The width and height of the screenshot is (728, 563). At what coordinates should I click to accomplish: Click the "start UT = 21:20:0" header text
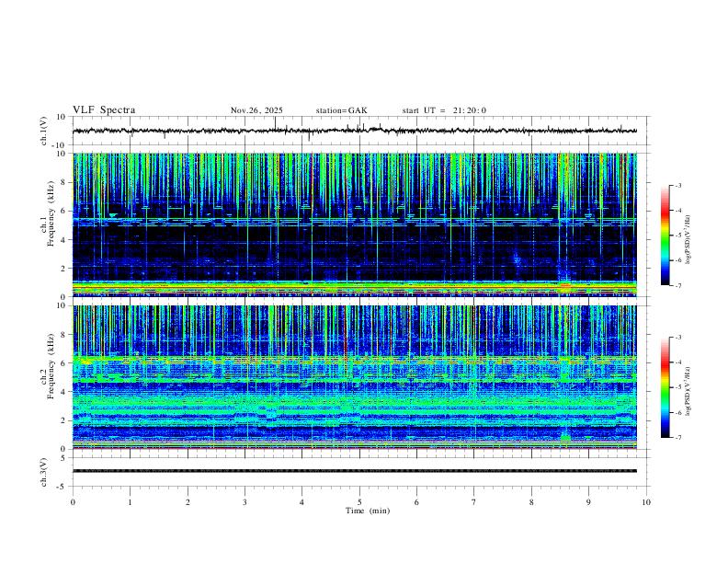click(x=444, y=110)
